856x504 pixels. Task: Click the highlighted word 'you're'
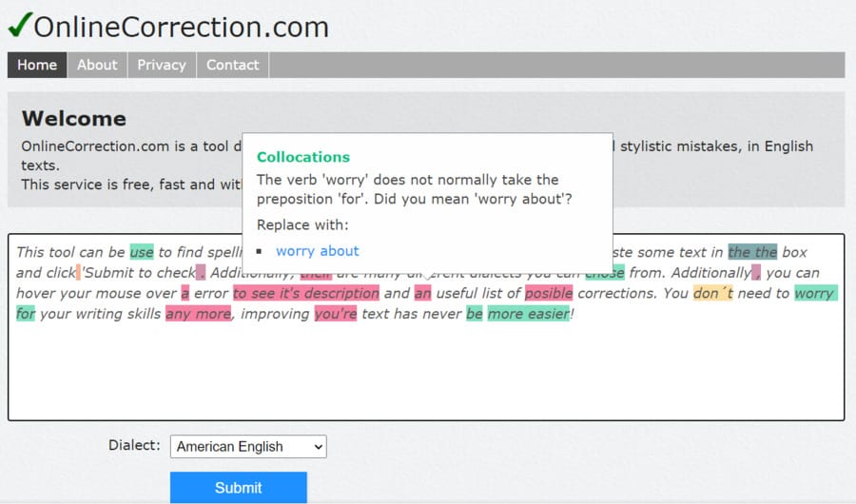(335, 314)
